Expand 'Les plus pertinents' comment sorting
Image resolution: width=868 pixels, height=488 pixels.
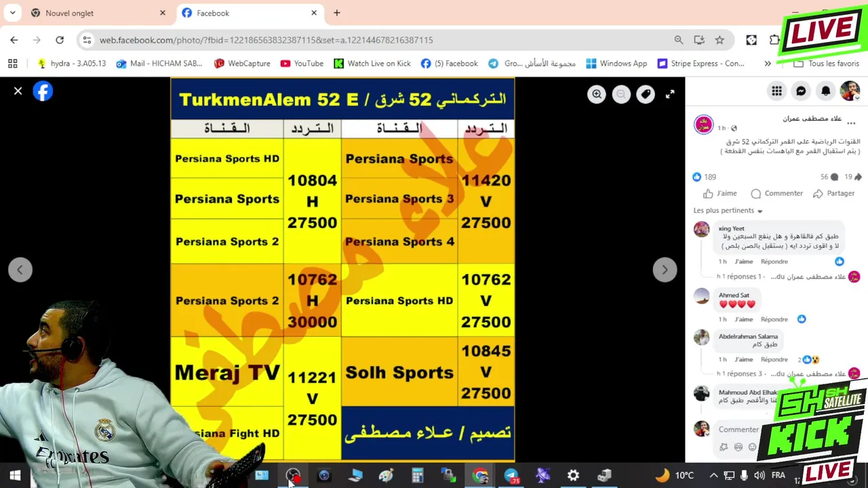[x=728, y=211]
